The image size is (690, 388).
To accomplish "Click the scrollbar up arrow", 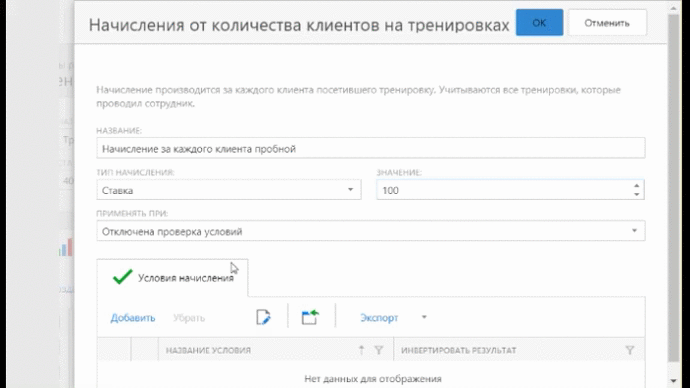I will [x=673, y=7].
